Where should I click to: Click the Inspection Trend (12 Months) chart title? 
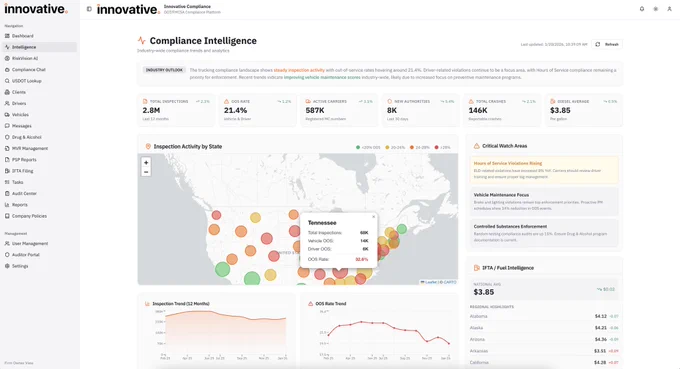pos(181,304)
